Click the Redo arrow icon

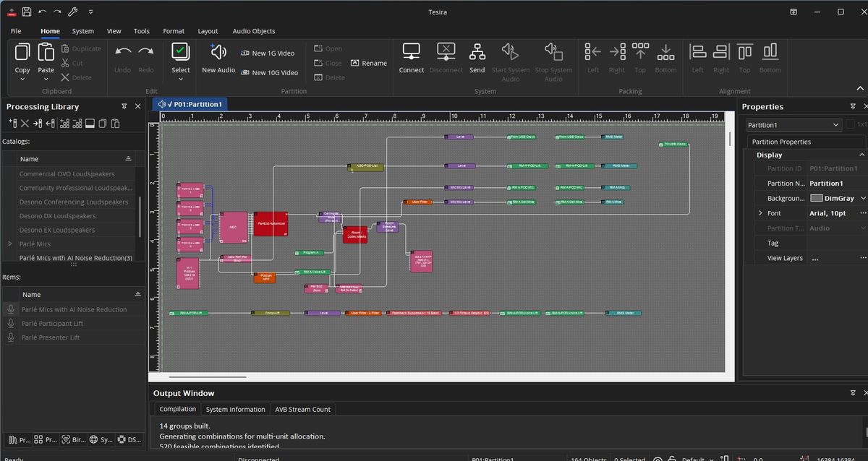coord(146,52)
